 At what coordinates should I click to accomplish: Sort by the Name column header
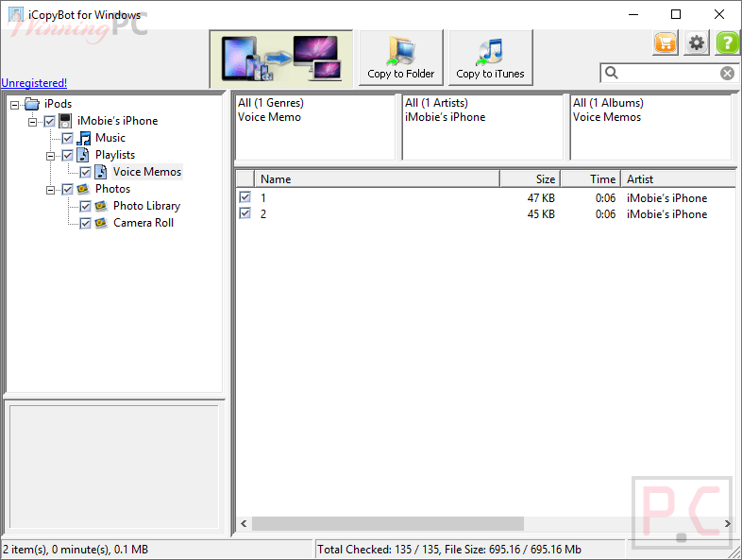coord(378,178)
